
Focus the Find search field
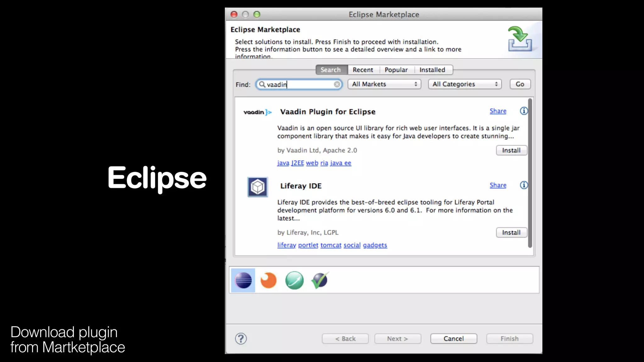coord(299,85)
